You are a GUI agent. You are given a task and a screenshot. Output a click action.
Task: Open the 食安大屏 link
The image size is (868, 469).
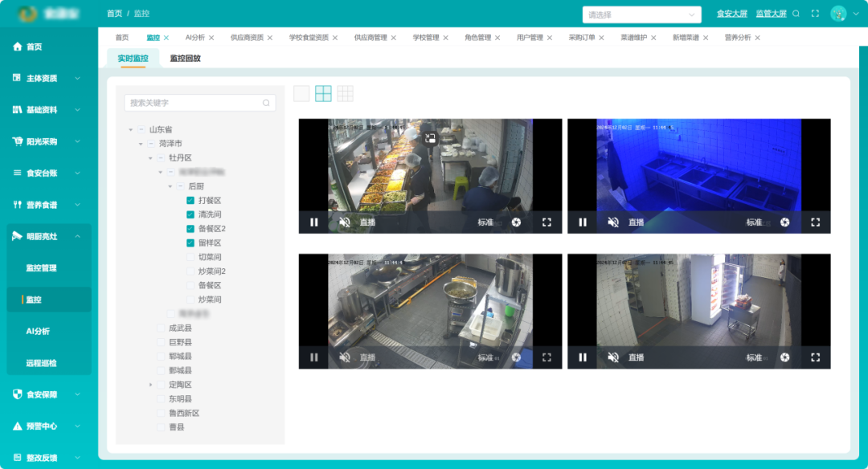(x=732, y=14)
